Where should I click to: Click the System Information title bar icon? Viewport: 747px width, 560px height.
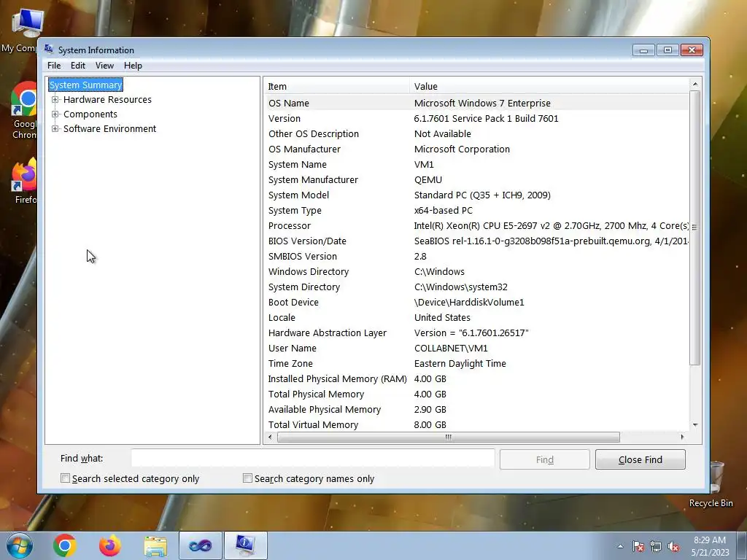(49, 49)
